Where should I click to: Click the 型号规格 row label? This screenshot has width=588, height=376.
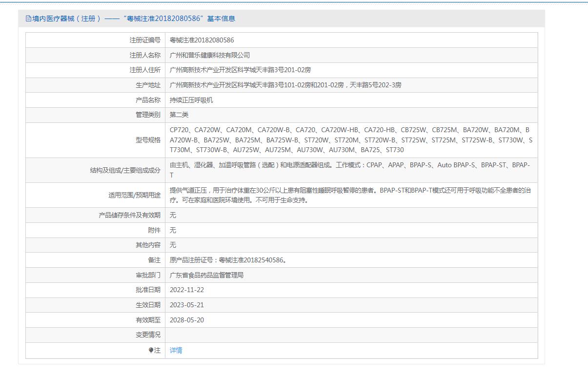(x=148, y=140)
